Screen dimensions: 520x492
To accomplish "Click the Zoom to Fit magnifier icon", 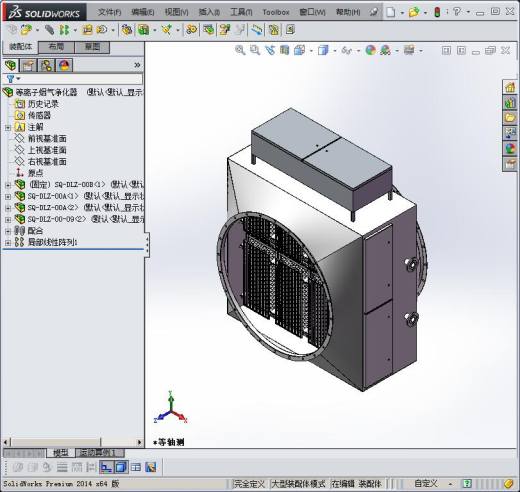I will point(240,50).
